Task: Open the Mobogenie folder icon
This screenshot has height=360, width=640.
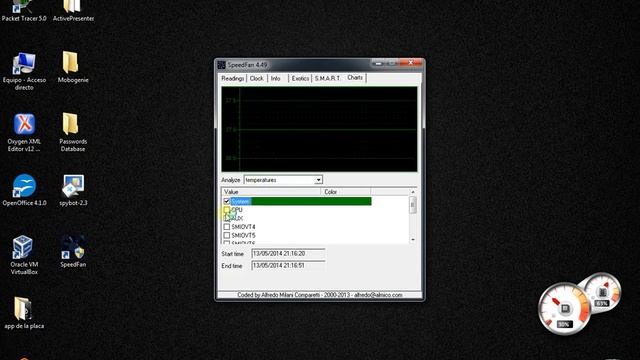Action: pos(73,67)
